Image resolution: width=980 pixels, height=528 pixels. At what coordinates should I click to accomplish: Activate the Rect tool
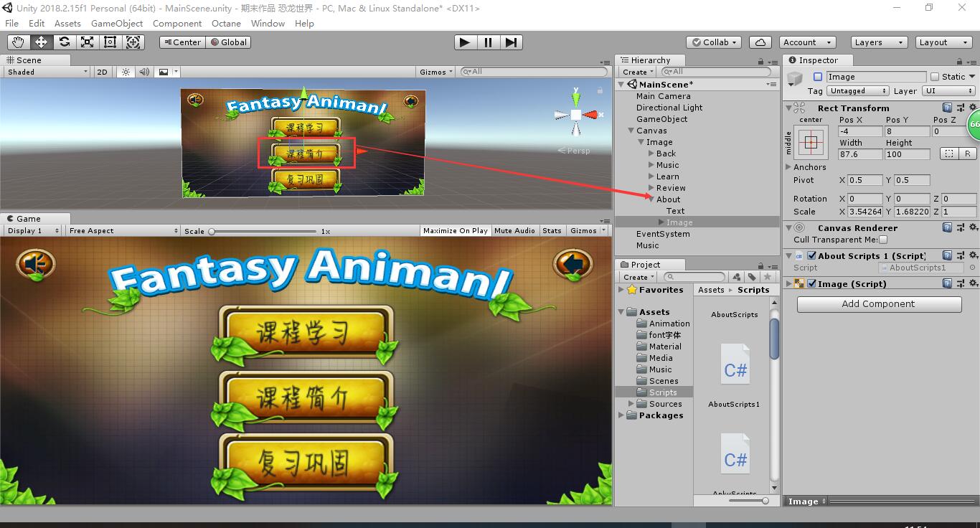[x=110, y=42]
